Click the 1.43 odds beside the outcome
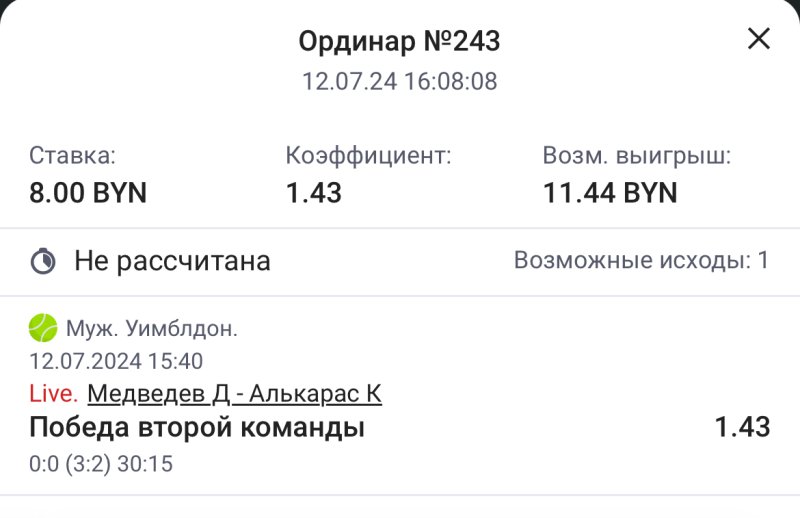This screenshot has height=518, width=800. [742, 428]
